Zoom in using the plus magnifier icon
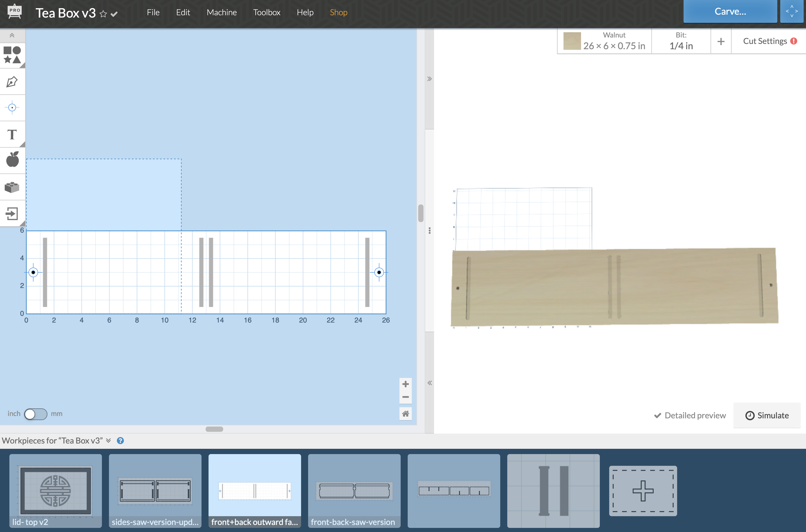Viewport: 806px width, 532px height. tap(405, 384)
